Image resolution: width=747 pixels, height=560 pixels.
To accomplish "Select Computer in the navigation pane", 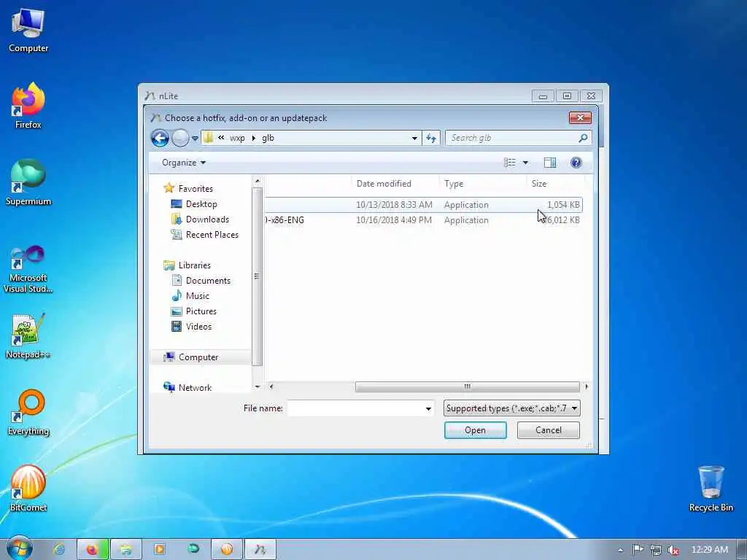I will click(198, 357).
